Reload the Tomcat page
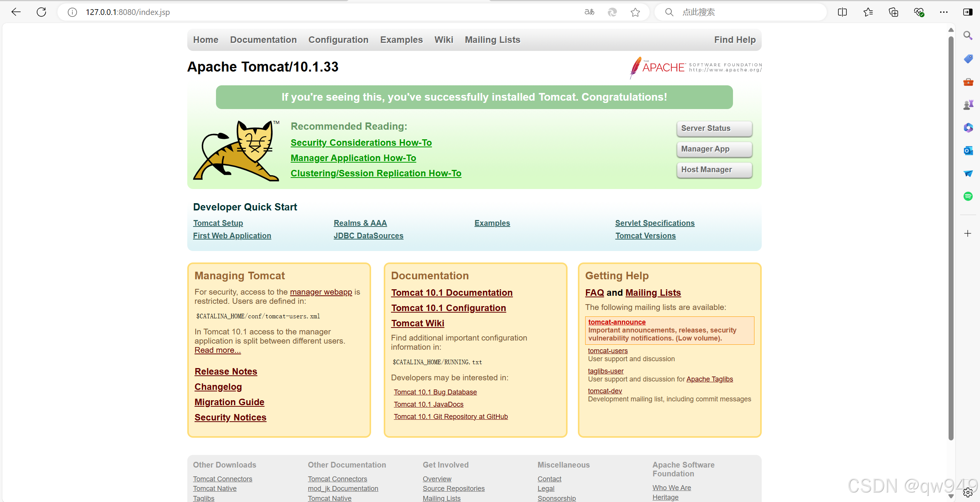Viewport: 980px width, 502px height. coord(41,12)
